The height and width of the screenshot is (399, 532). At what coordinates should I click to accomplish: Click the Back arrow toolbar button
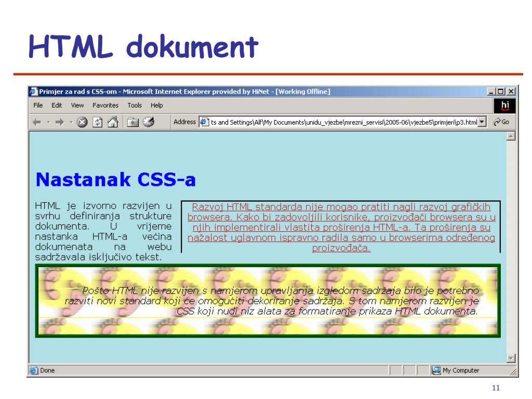coord(37,122)
